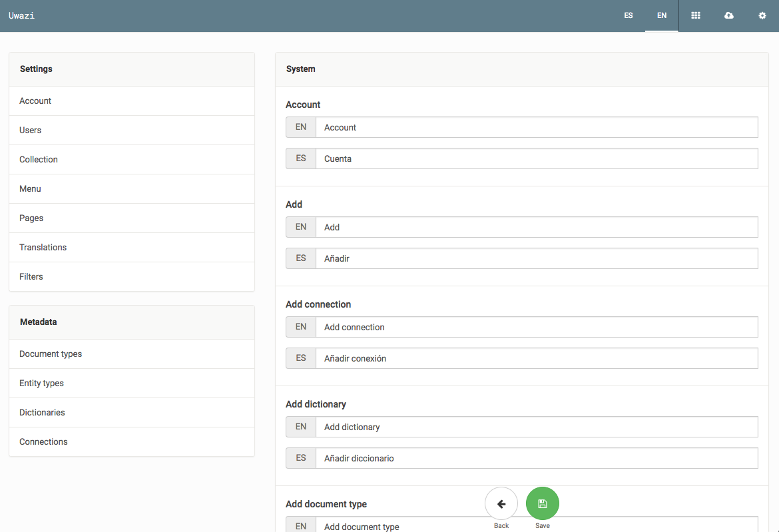The height and width of the screenshot is (532, 779).
Task: Click the cloud uploads icon
Action: (x=728, y=15)
